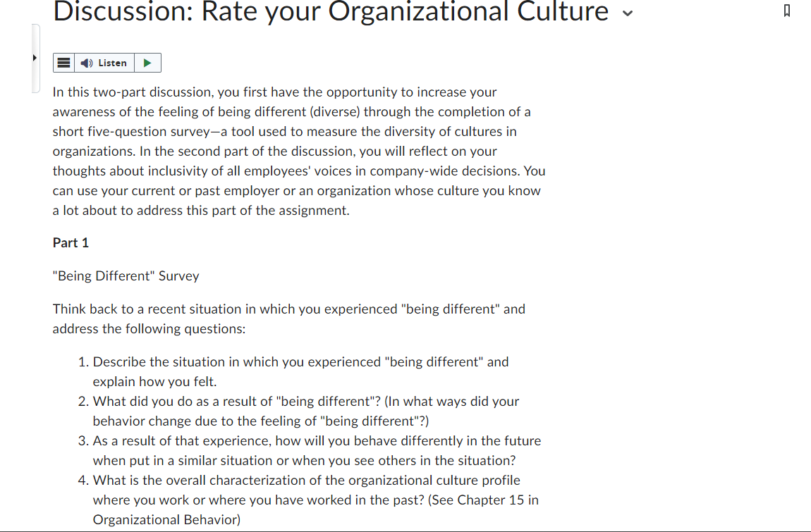
Task: Bookmark this discussion topic
Action: pos(787,11)
